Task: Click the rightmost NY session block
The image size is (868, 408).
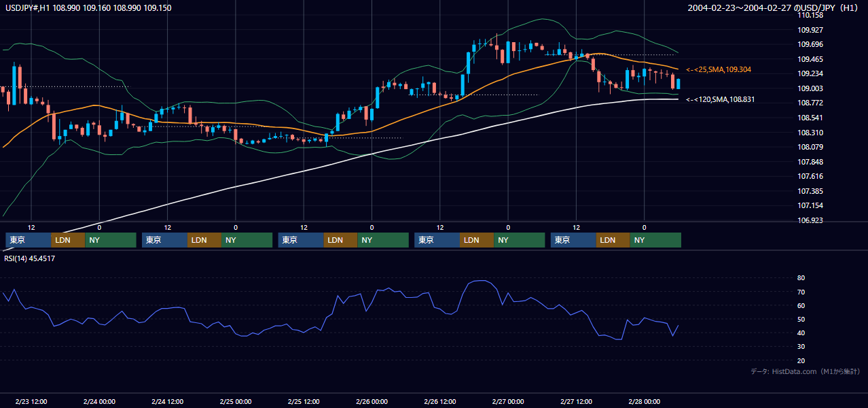Action: coord(655,240)
